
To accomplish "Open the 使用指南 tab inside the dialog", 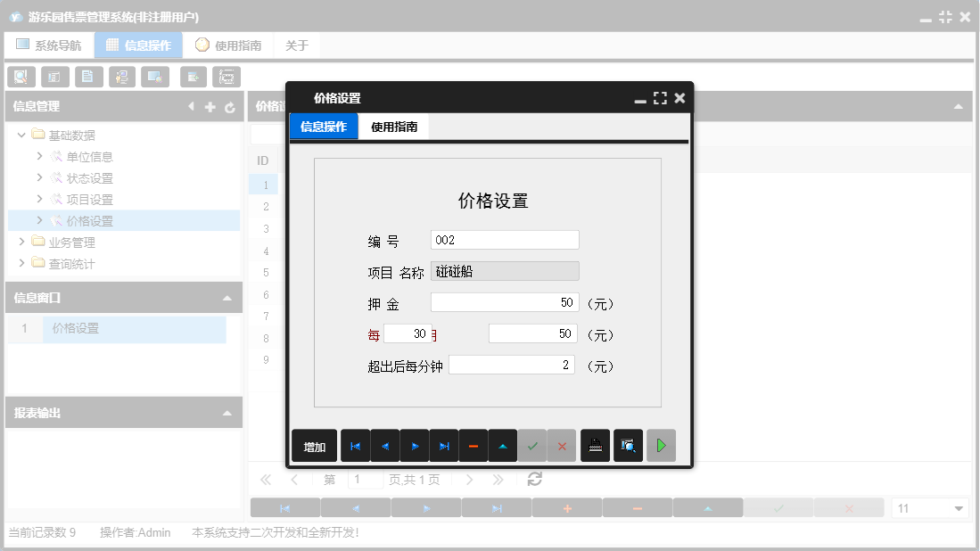I will pyautogui.click(x=392, y=127).
